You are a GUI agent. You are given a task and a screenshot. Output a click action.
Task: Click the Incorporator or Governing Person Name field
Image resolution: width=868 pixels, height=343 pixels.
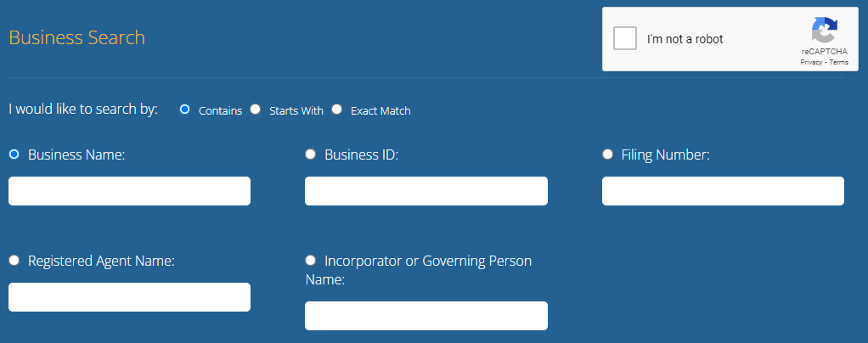(x=426, y=316)
